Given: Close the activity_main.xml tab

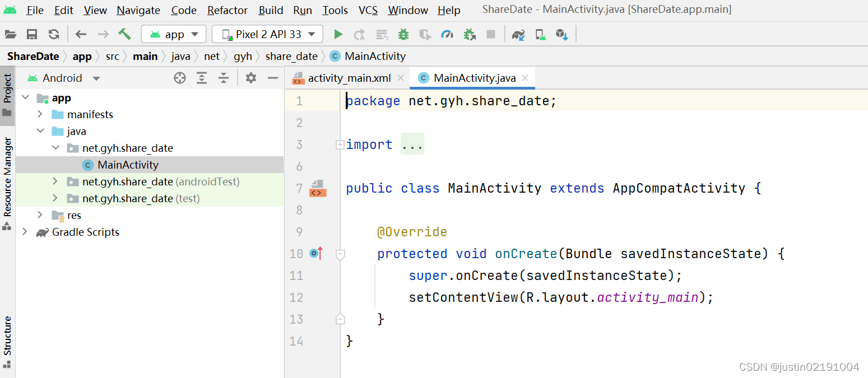Looking at the screenshot, I should 401,78.
